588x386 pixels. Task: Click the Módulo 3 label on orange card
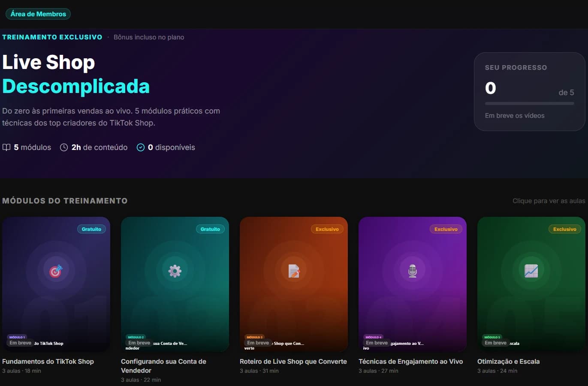pos(255,337)
